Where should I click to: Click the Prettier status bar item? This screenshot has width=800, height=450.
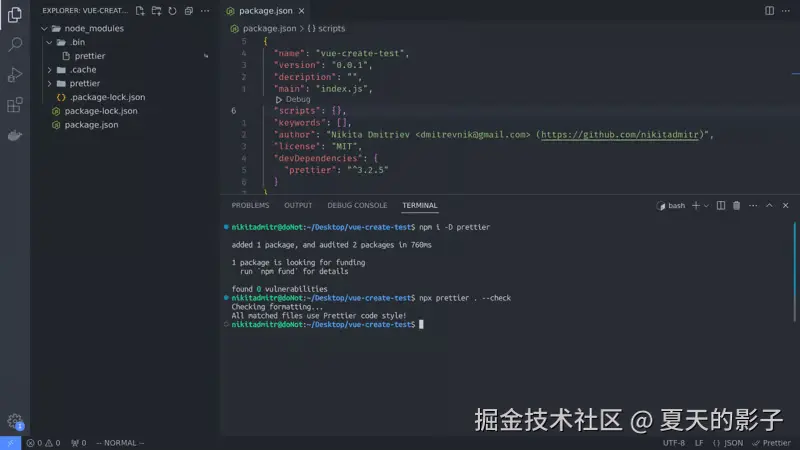(x=771, y=443)
